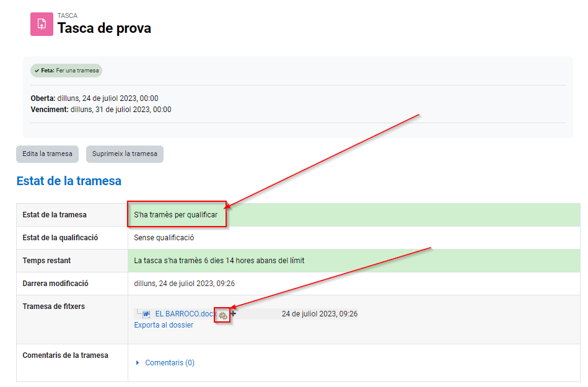Open the Comentaris (0) link
588x387 pixels.
click(x=169, y=363)
